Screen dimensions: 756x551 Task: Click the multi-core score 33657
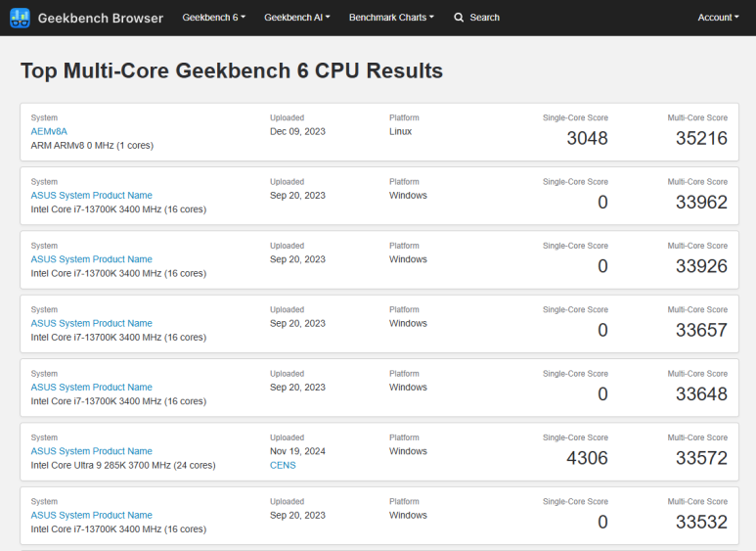701,330
